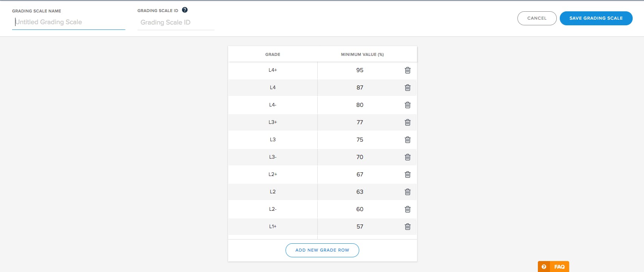Remove the L2- grade row

coord(408,209)
